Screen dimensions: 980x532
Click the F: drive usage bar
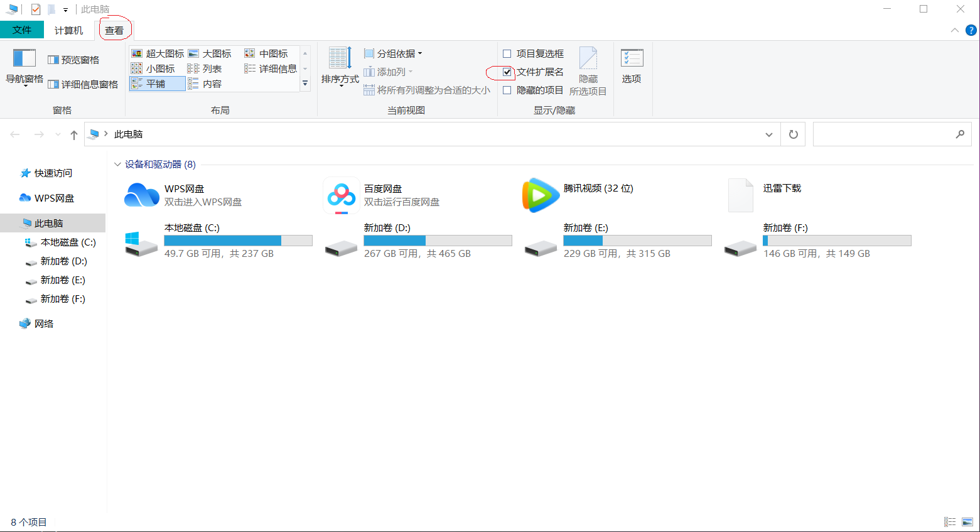pos(837,241)
